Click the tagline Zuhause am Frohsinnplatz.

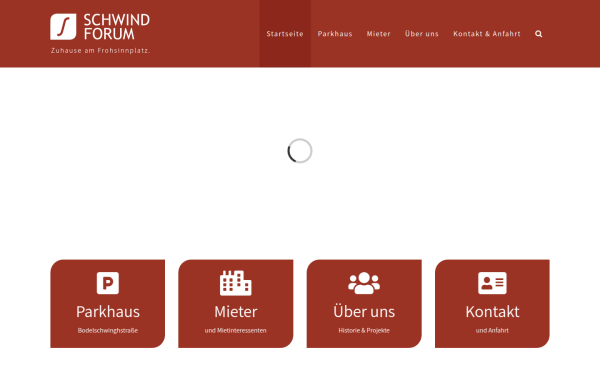pos(101,51)
